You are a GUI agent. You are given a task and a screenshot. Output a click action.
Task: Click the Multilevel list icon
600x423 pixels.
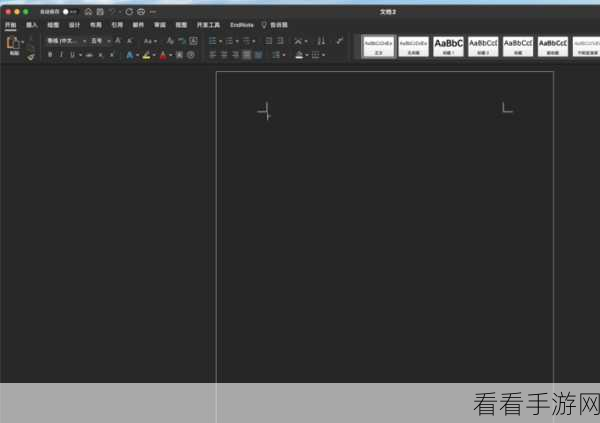point(246,41)
